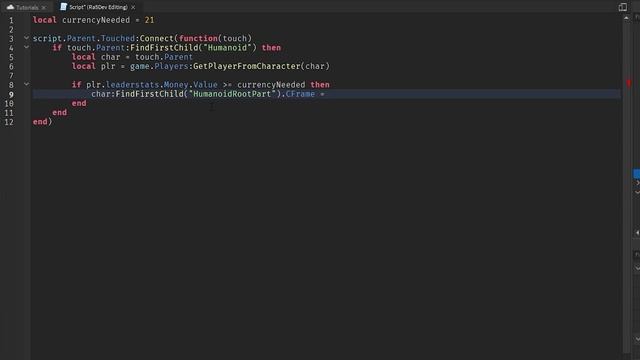640x360 pixels.
Task: Click line number 9 in the gutter
Action: point(11,94)
